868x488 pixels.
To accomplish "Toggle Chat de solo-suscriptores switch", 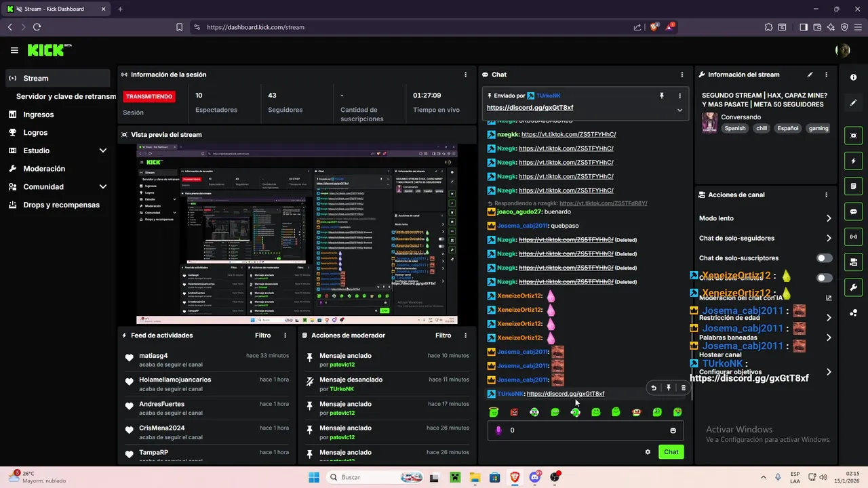I will pos(824,258).
